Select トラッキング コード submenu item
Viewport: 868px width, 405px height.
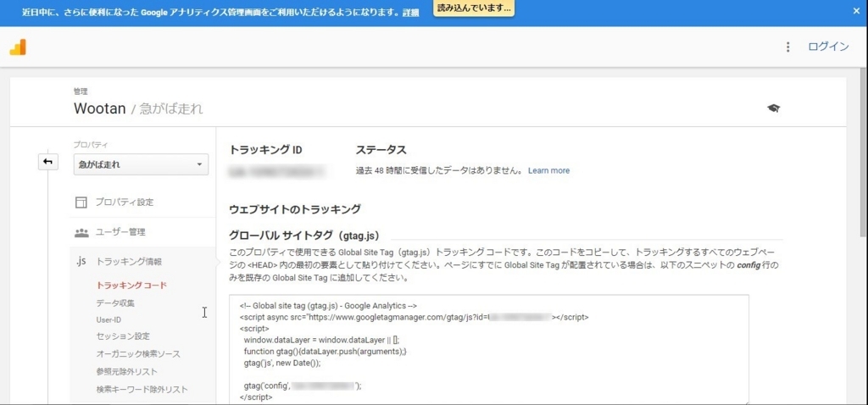(x=131, y=286)
